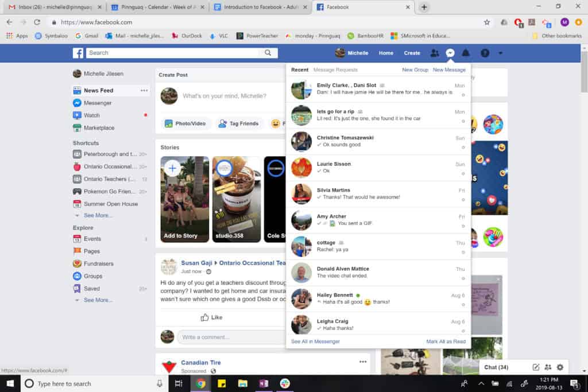Open the Notifications bell icon
The width and height of the screenshot is (588, 392).
465,53
